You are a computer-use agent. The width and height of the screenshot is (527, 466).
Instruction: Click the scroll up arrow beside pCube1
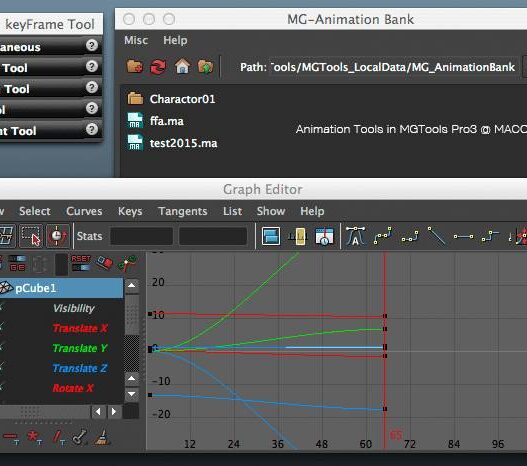(132, 286)
